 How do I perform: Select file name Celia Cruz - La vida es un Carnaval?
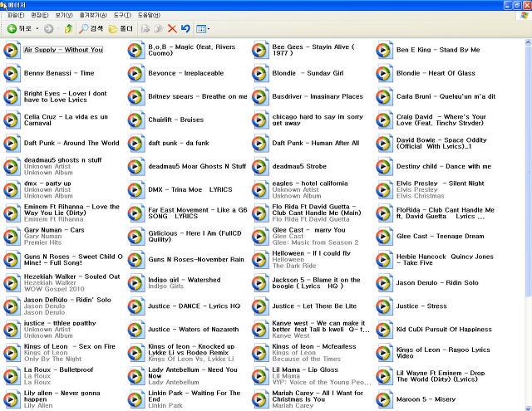66,120
